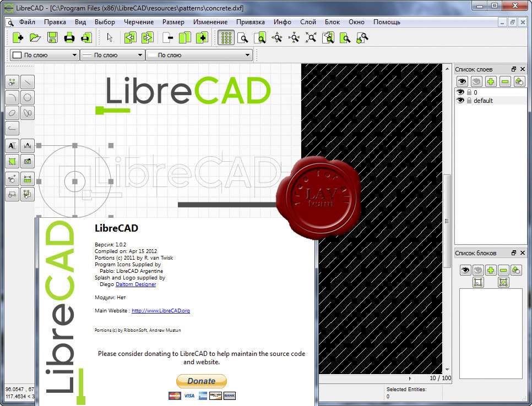Open the Файл menu

pos(27,22)
